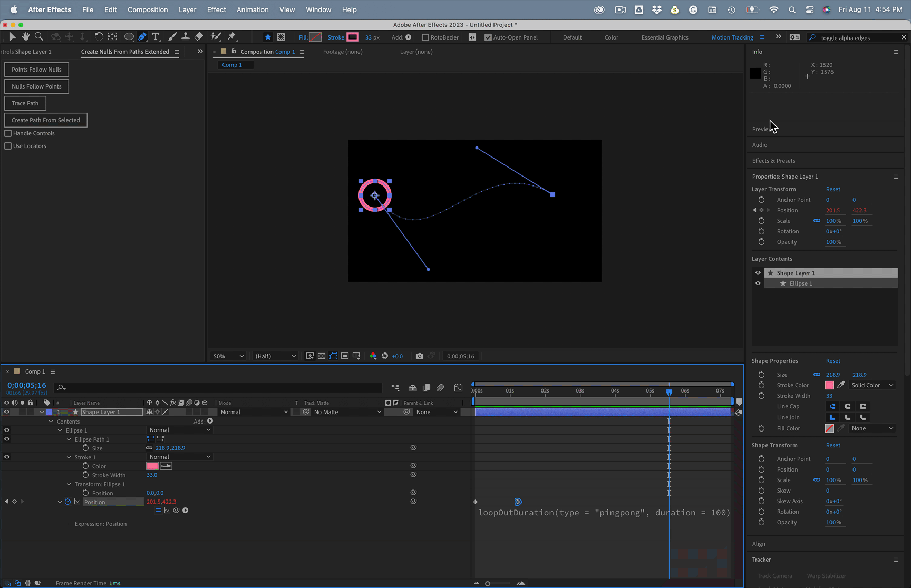The width and height of the screenshot is (911, 588).
Task: Click the Stroke color swatch in toolbar
Action: (353, 37)
